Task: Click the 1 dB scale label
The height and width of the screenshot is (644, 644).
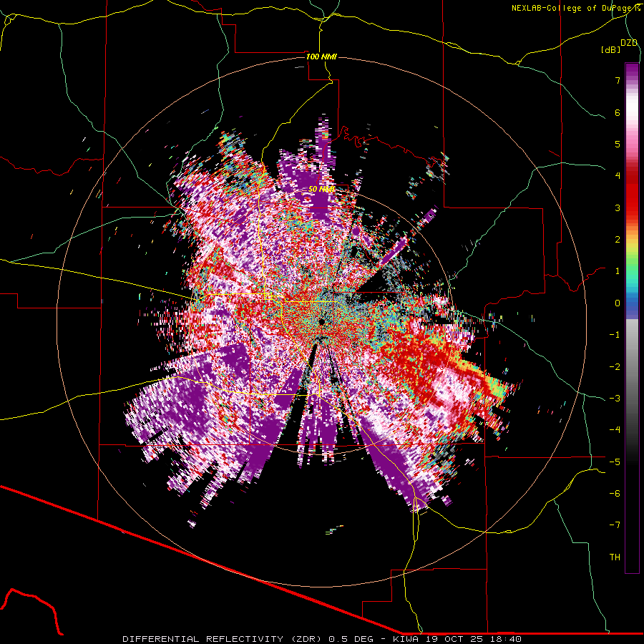Action: pyautogui.click(x=618, y=271)
